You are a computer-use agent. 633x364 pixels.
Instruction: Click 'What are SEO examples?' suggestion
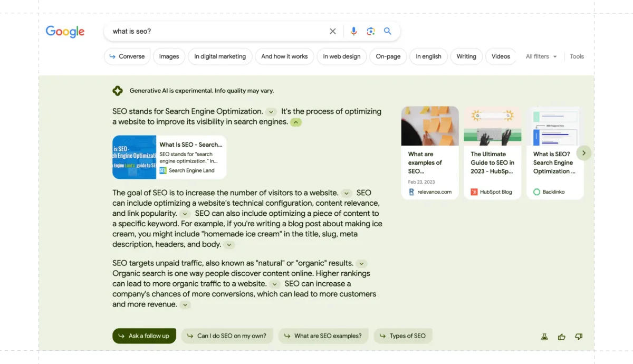tap(323, 336)
